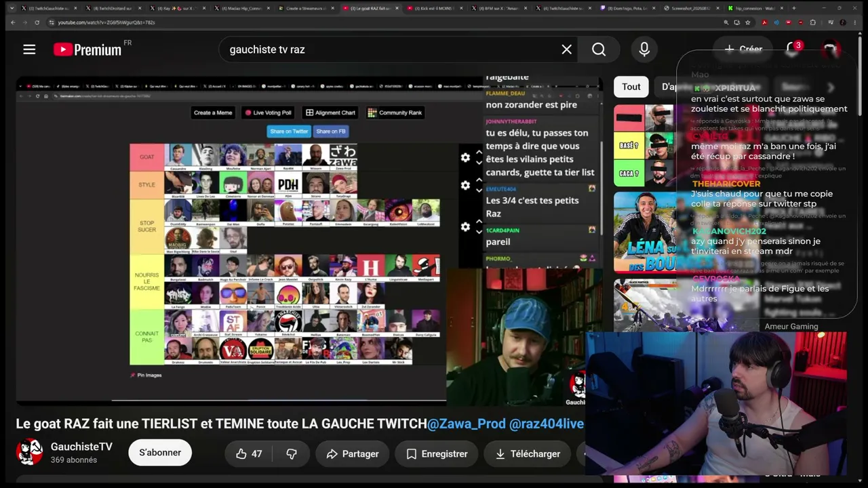The width and height of the screenshot is (868, 488).
Task: Click the NOURRIS LE FASCISME tier label
Action: [147, 282]
